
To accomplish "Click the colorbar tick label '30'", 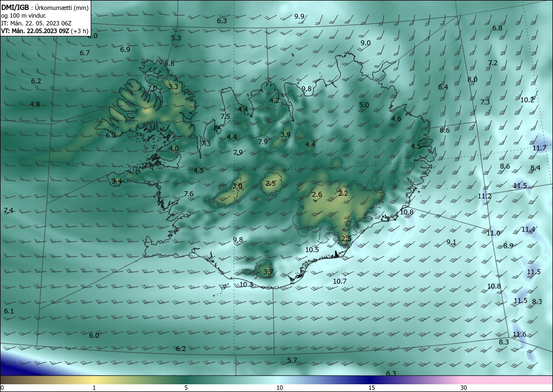I will [x=463, y=388].
